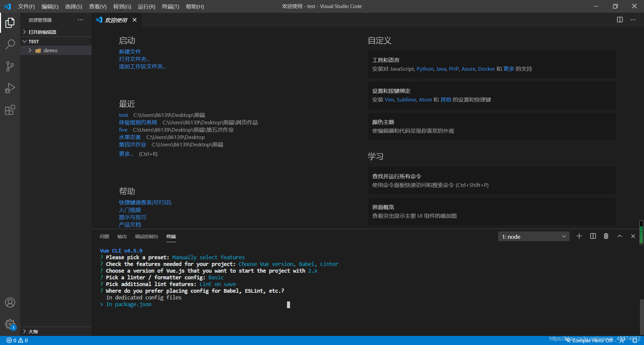Open the 编辑(E) menu

[50, 6]
